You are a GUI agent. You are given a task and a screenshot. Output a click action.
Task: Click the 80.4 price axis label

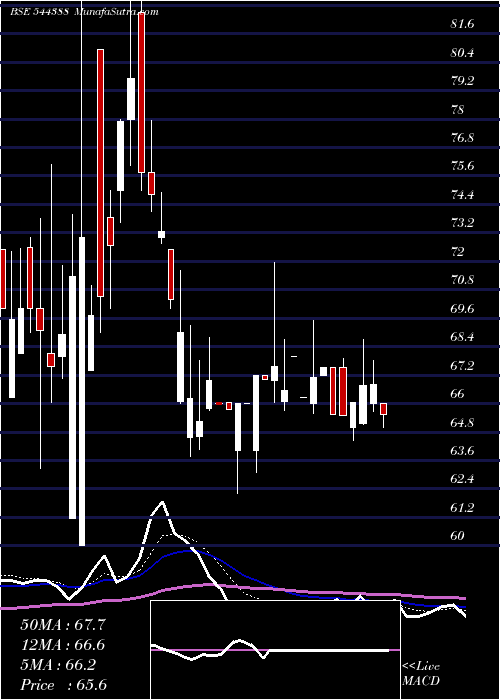(462, 53)
